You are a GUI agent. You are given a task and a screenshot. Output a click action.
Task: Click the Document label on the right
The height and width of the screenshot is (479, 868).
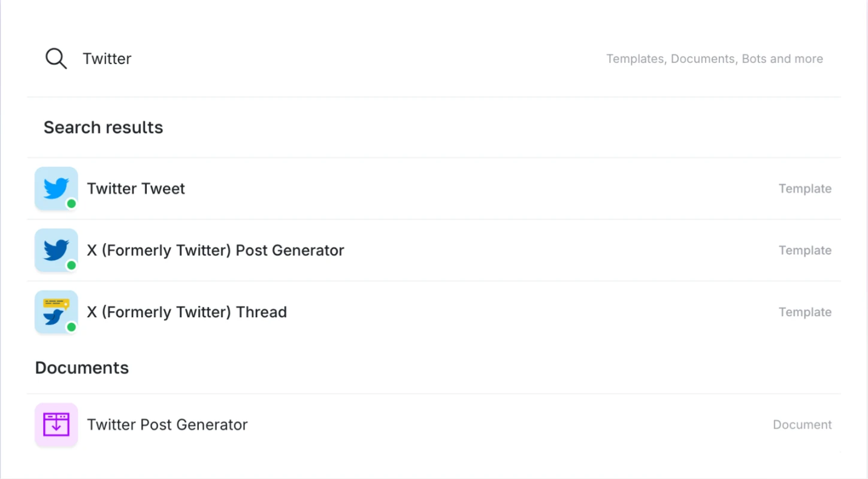[802, 425]
